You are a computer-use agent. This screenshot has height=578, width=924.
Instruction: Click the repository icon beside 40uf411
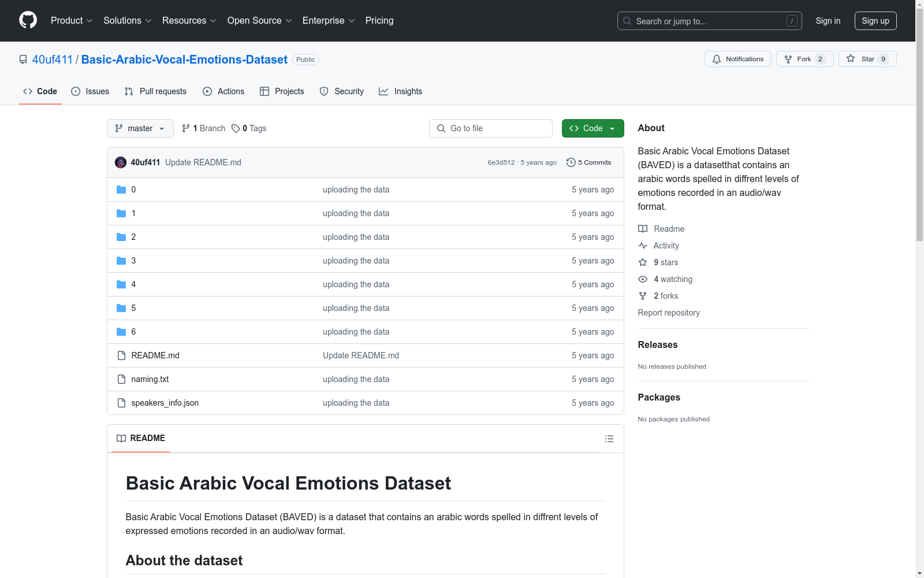23,60
